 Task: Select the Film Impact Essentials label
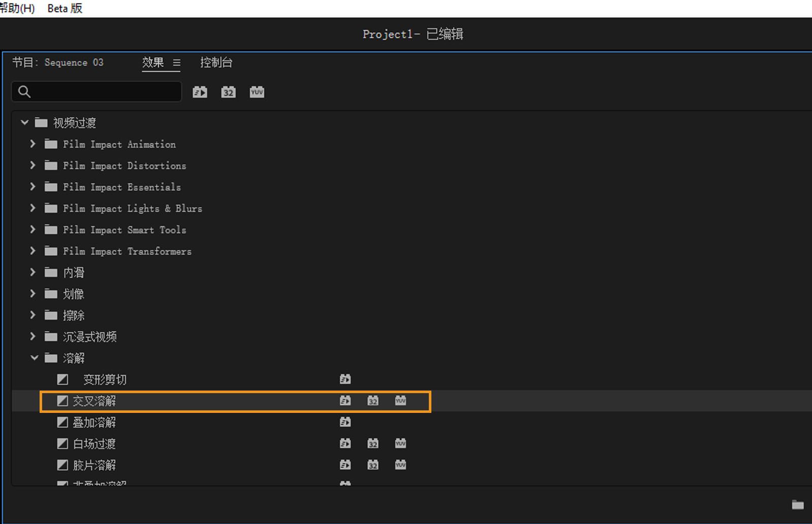coord(122,187)
